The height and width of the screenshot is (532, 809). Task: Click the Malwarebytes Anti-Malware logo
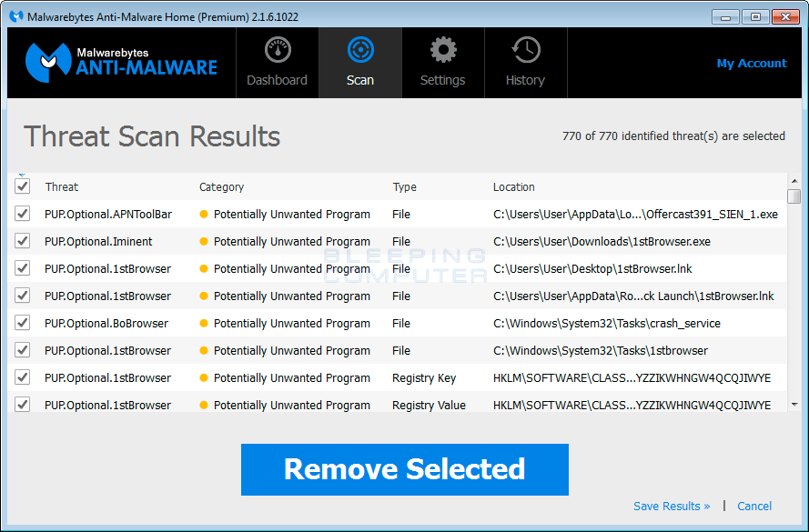click(x=121, y=63)
